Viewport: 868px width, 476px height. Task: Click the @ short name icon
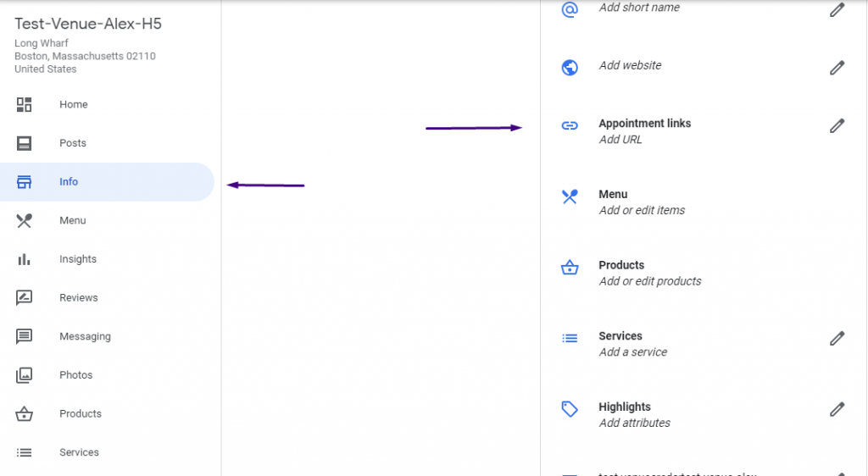click(570, 9)
